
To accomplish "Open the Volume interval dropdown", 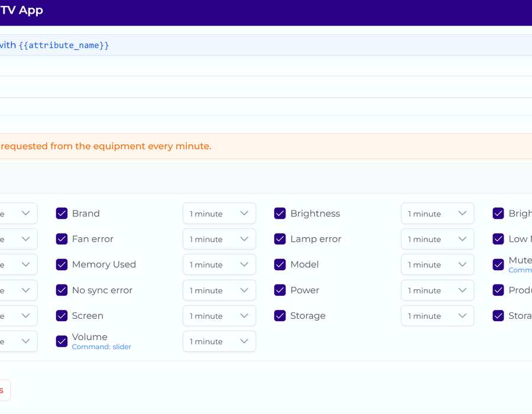I will click(219, 341).
